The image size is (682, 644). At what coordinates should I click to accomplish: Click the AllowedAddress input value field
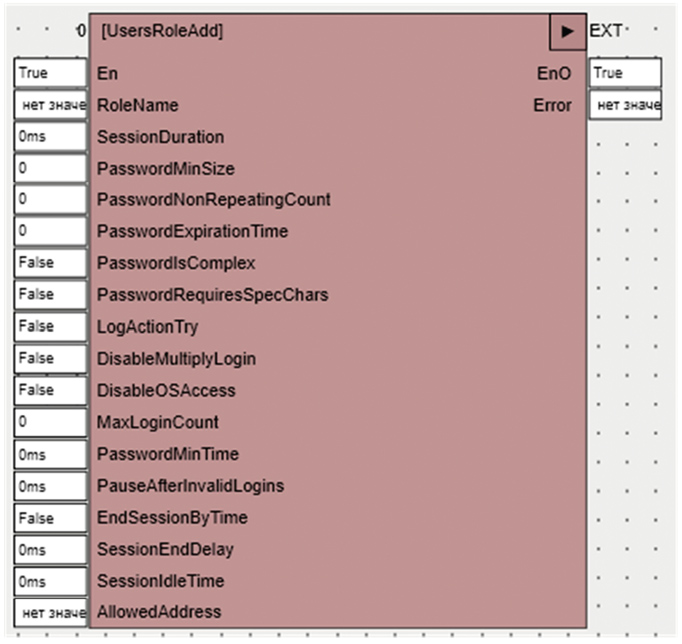(x=51, y=612)
